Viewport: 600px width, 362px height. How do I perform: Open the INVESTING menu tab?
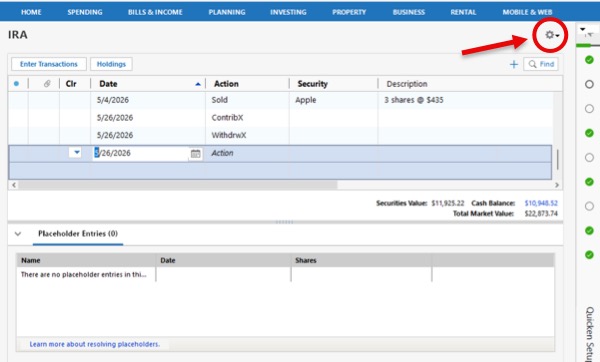pos(288,12)
